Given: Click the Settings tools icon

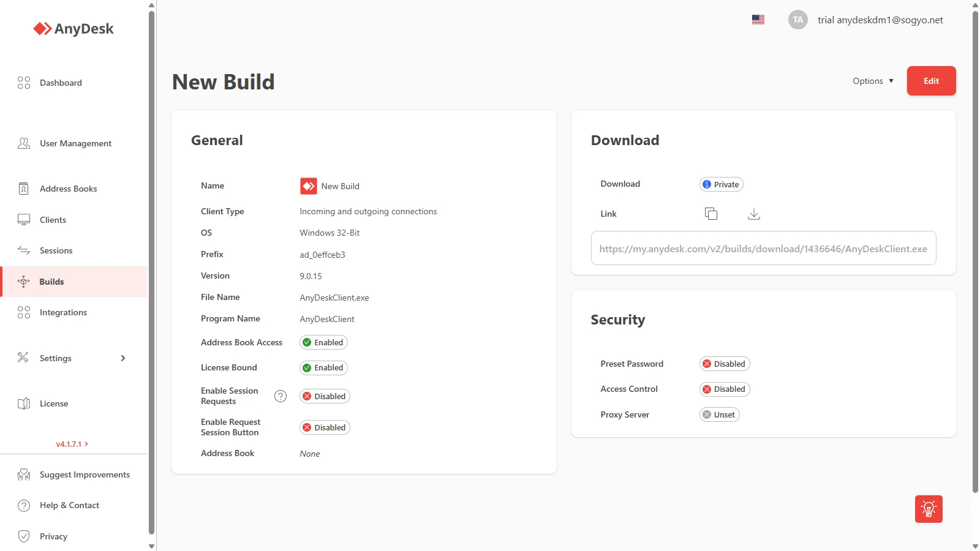Looking at the screenshot, I should [x=23, y=358].
